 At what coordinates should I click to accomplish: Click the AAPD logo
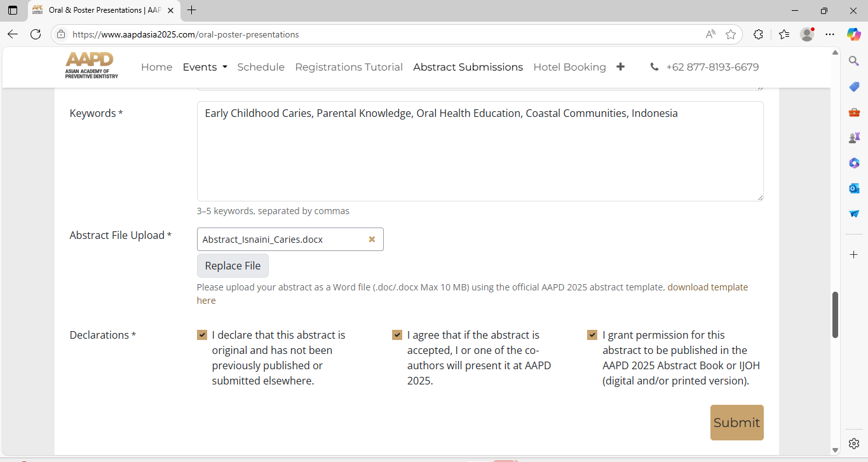click(x=92, y=65)
